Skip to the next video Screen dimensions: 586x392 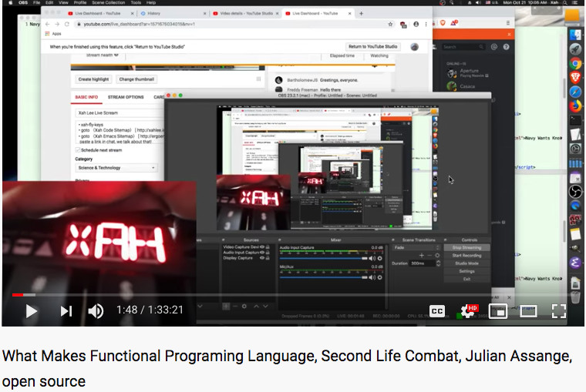(x=66, y=311)
